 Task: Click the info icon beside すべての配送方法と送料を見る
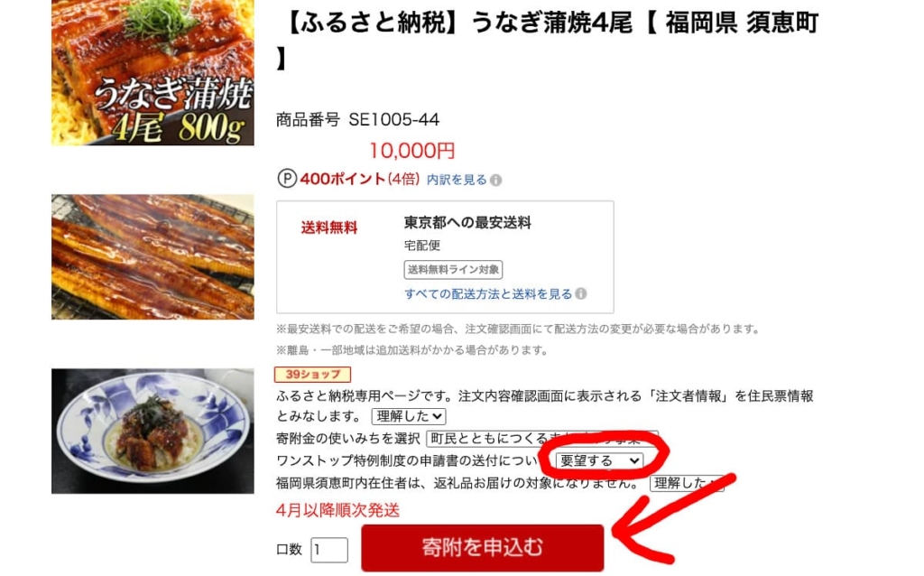tap(581, 293)
